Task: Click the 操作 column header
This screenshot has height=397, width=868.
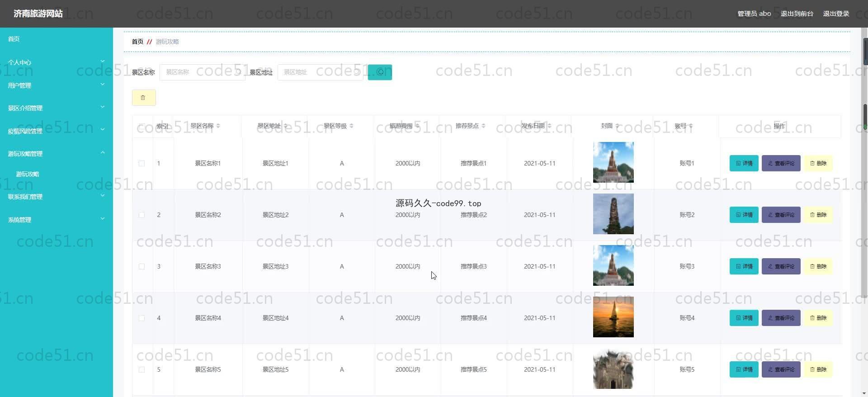Action: [x=779, y=126]
